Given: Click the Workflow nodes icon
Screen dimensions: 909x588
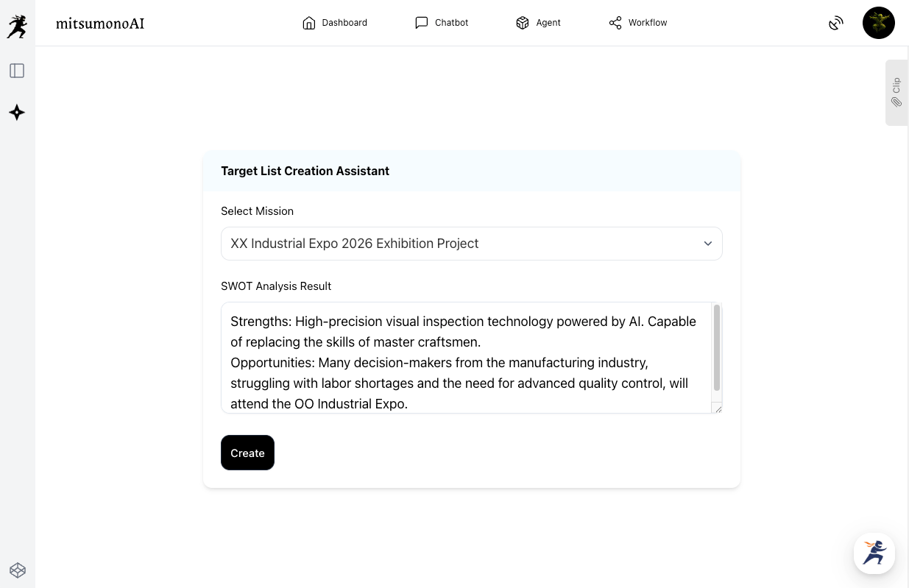Looking at the screenshot, I should pos(615,23).
